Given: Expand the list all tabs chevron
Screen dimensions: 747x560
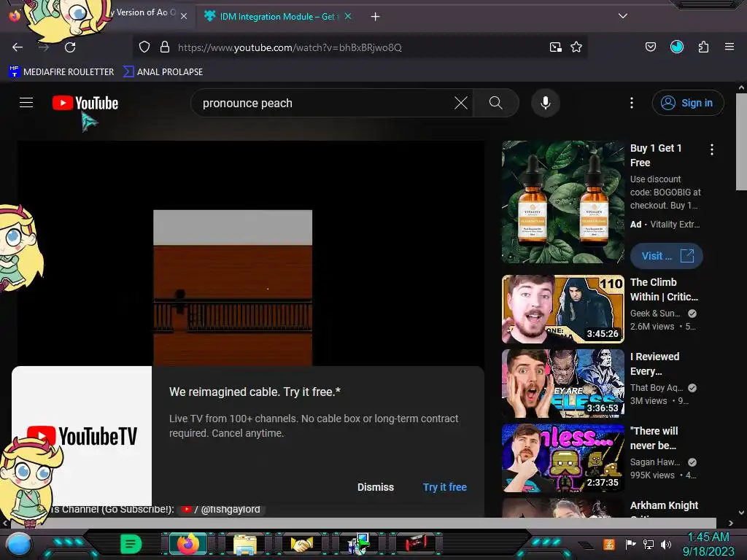Looking at the screenshot, I should 623,16.
